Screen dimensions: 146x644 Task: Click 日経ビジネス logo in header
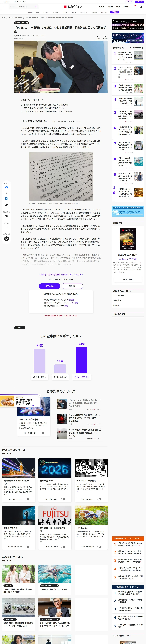pos(73,7)
